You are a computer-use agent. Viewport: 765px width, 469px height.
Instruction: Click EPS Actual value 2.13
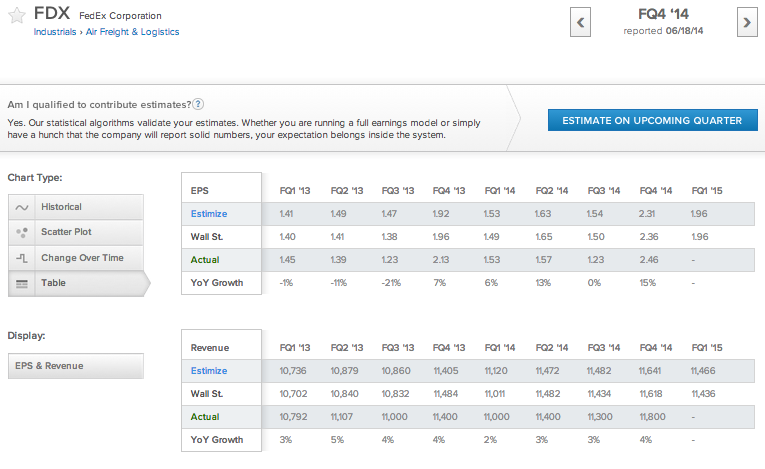(x=441, y=260)
